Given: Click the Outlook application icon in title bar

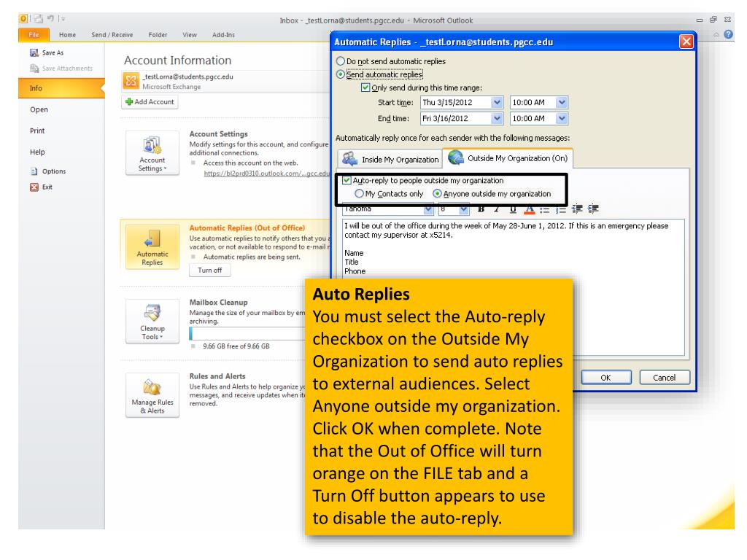Looking at the screenshot, I should point(23,18).
